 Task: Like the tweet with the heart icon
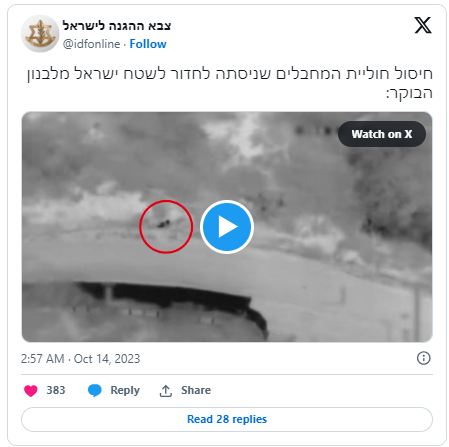[31, 390]
